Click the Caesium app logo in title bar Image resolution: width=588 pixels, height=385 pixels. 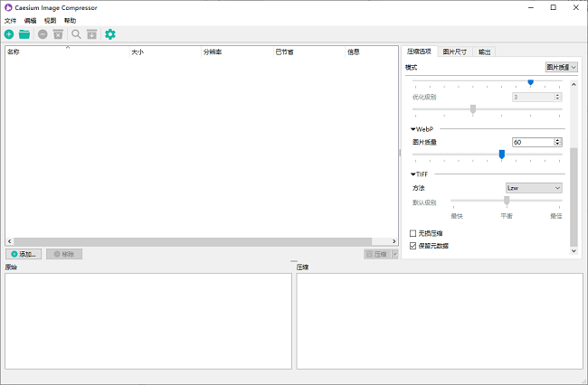tap(8, 7)
